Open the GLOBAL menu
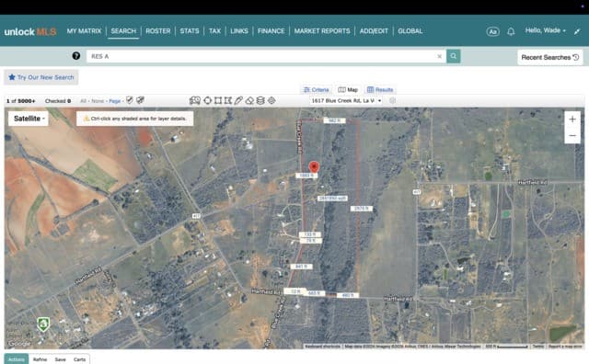589x364 pixels. 410,31
